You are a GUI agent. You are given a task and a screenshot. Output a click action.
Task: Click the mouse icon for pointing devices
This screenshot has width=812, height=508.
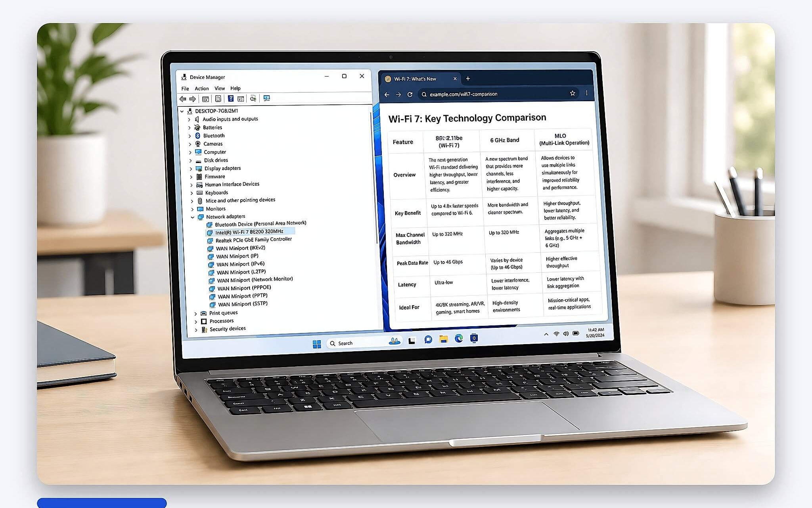tap(200, 201)
